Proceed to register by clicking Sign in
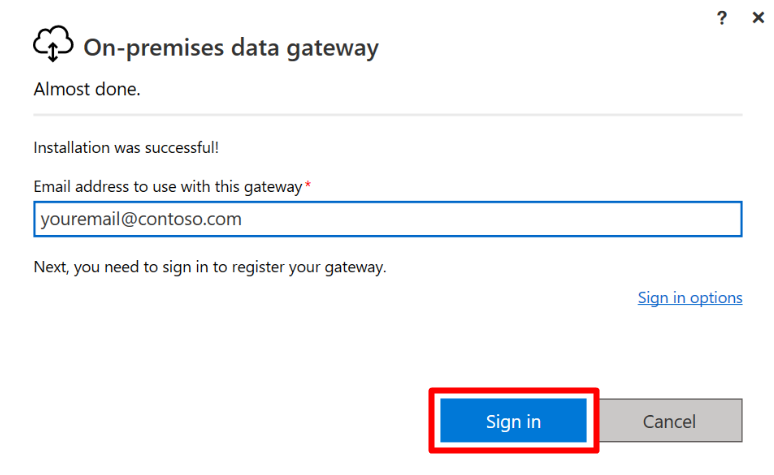This screenshot has width=774, height=475. coord(513,421)
